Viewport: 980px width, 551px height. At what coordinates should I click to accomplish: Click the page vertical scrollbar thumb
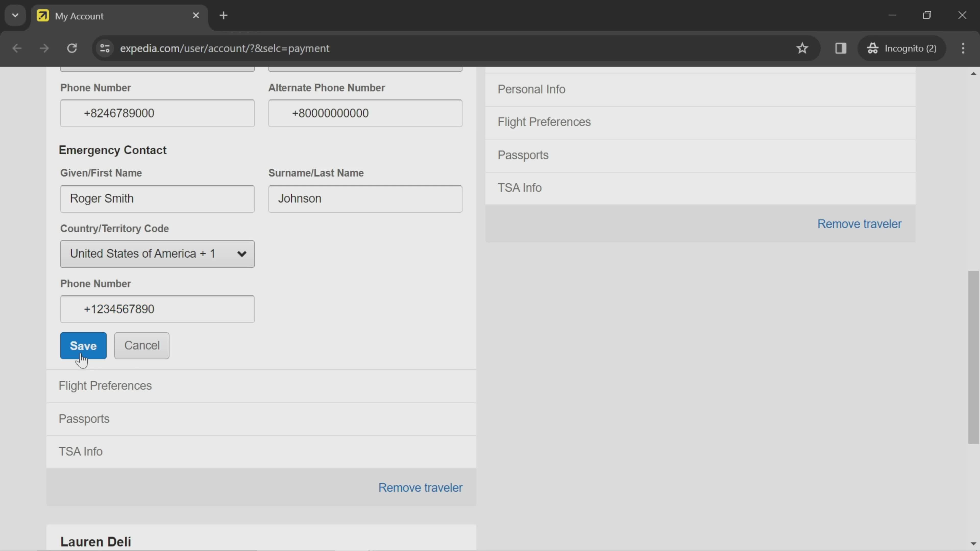pos(973,357)
